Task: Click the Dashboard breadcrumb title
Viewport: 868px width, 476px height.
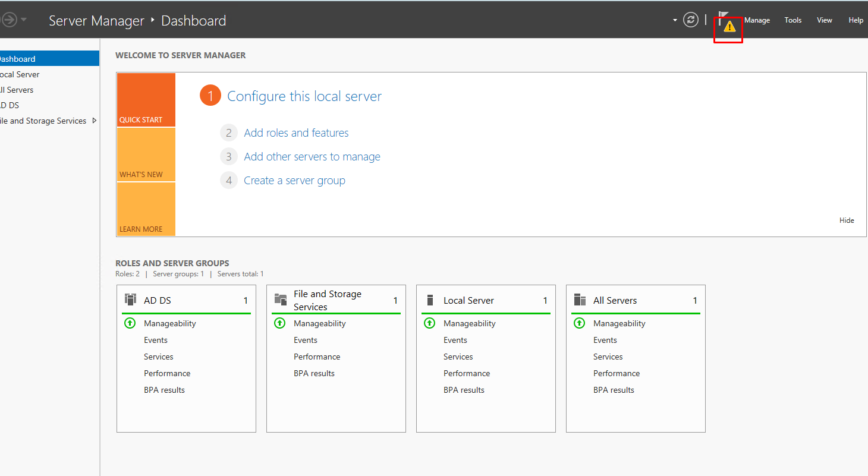Action: point(194,21)
